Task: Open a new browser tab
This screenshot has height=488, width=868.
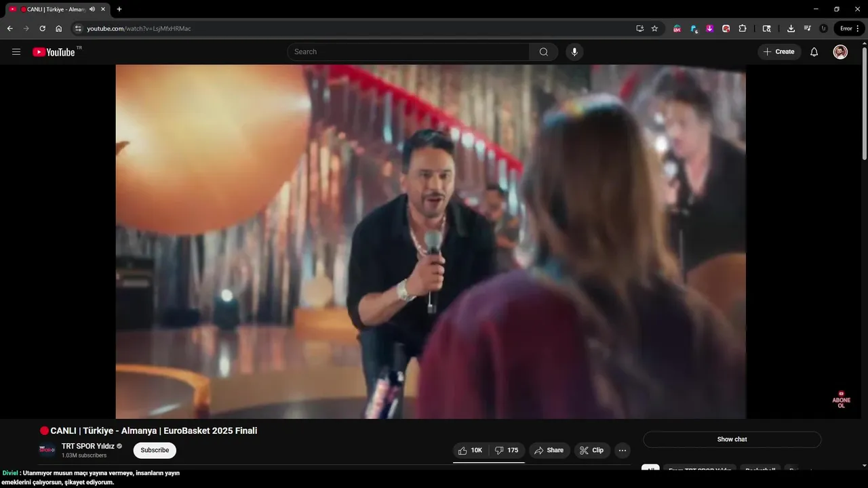Action: pyautogui.click(x=119, y=9)
